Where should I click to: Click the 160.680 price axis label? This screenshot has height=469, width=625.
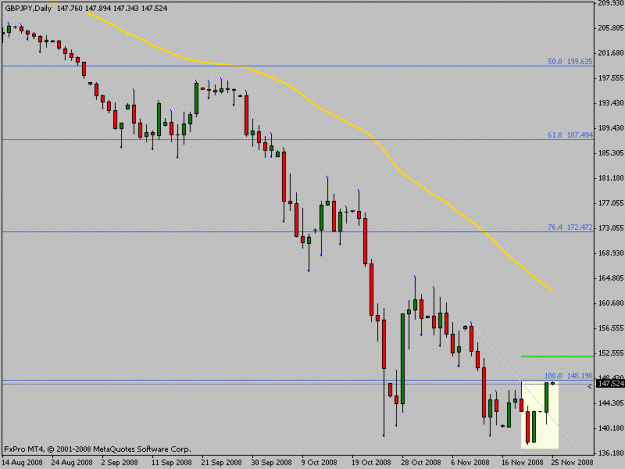pos(610,303)
